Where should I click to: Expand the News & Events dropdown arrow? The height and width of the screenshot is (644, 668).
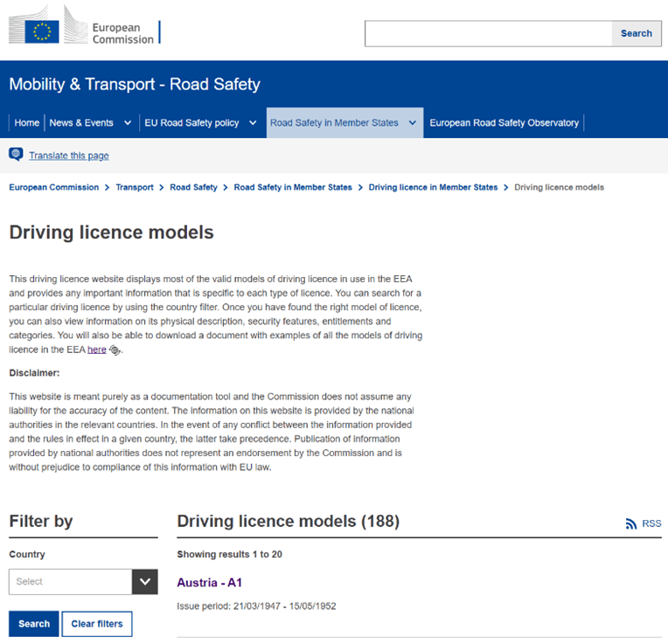(x=128, y=123)
